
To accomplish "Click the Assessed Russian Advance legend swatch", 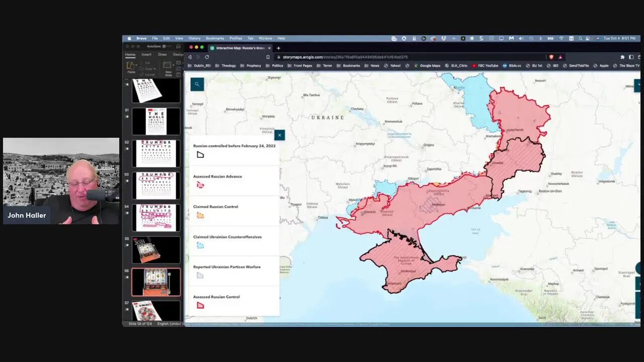I will pyautogui.click(x=200, y=185).
